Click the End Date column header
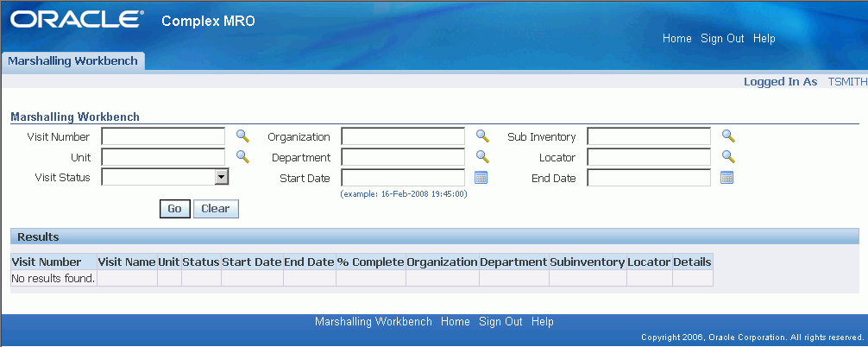 pyautogui.click(x=309, y=262)
